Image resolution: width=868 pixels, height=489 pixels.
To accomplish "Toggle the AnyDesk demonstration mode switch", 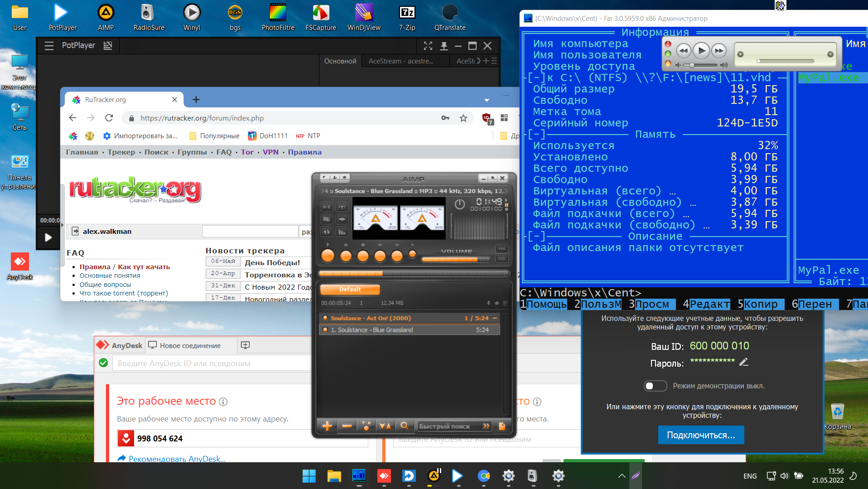I will coord(655,386).
